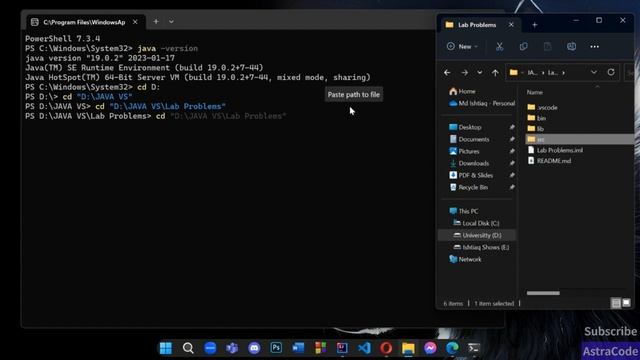Open Microsoft Edge from taskbar
The image size is (640, 360).
click(452, 348)
